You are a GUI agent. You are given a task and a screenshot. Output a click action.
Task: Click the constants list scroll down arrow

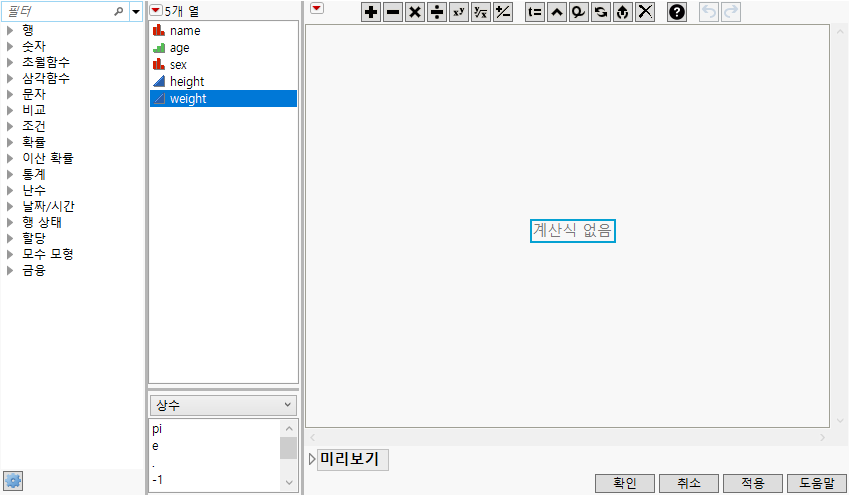point(289,483)
